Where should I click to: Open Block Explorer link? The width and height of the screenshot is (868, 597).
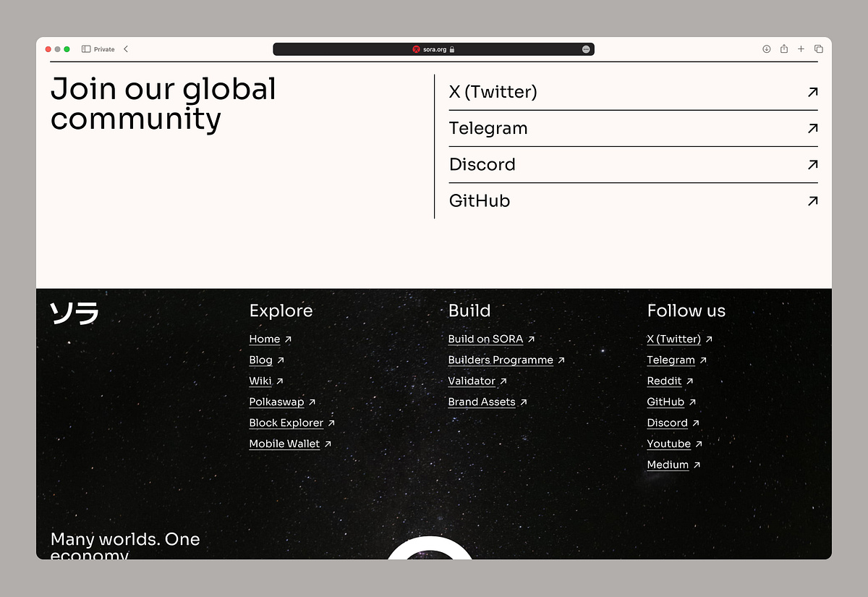(286, 423)
